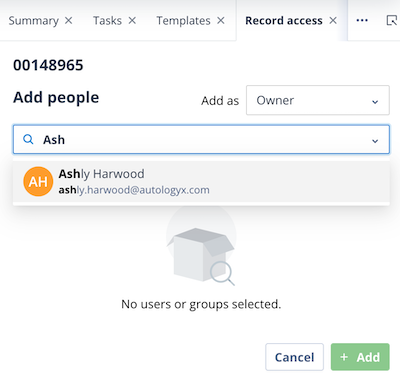Screen dimensions: 400x381
Task: Click the AH avatar of Ashly Harwood
Action: (38, 182)
